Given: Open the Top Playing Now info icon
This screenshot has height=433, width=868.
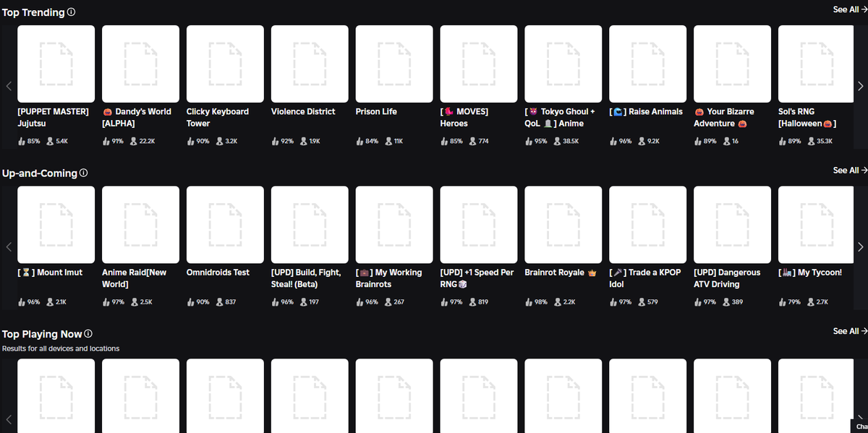Looking at the screenshot, I should point(88,334).
